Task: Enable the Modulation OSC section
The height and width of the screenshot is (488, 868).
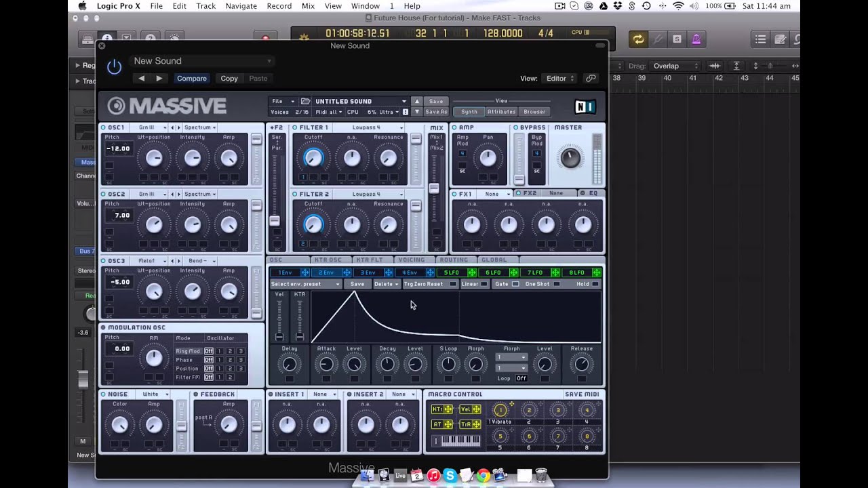Action: click(104, 327)
